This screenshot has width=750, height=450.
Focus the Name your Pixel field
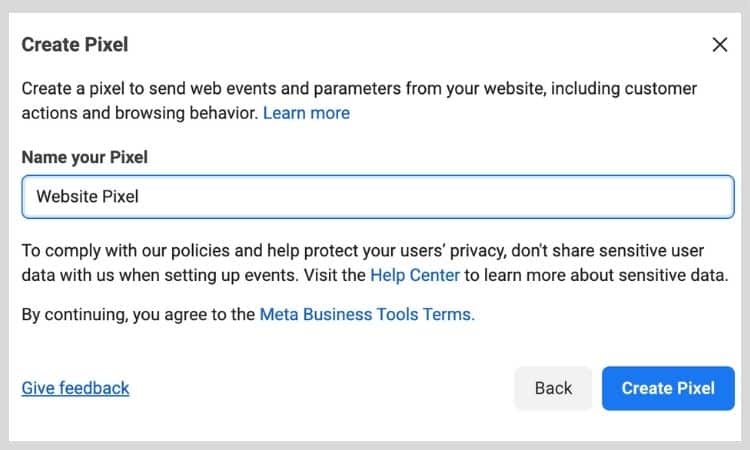pyautogui.click(x=378, y=197)
